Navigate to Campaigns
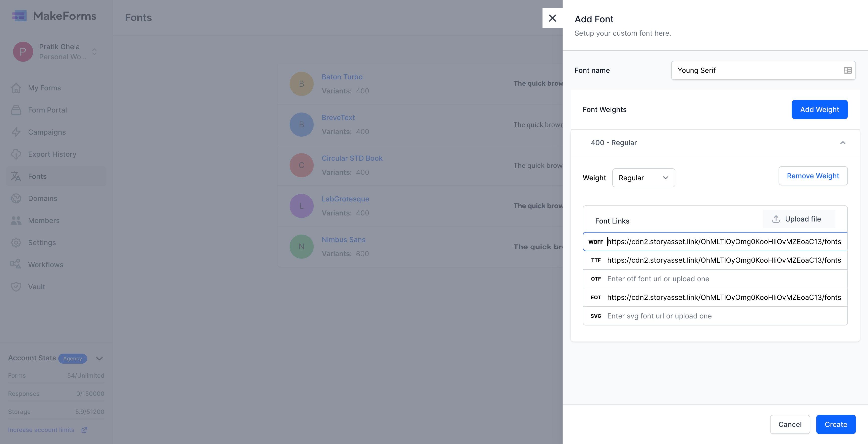The width and height of the screenshot is (868, 444). [47, 132]
